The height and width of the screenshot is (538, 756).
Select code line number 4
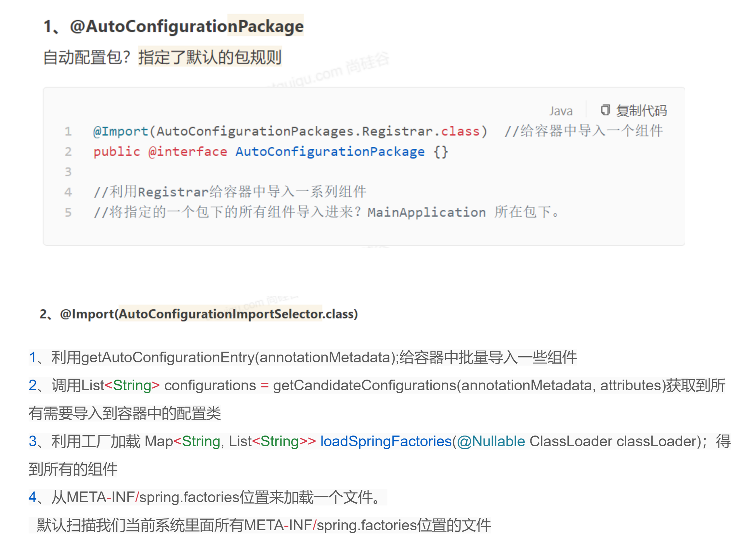(68, 192)
